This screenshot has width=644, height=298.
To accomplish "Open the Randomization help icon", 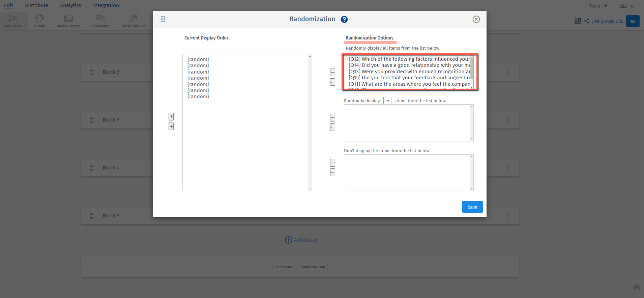I will click(344, 19).
